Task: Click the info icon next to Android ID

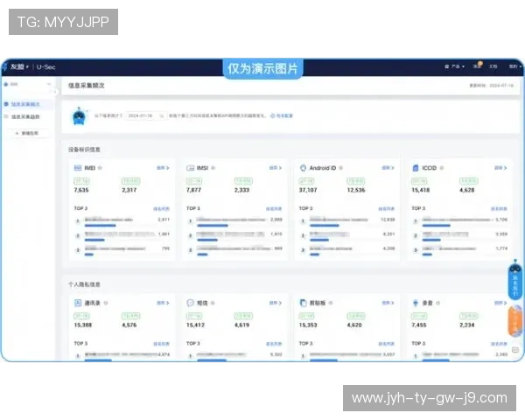Action: point(341,168)
